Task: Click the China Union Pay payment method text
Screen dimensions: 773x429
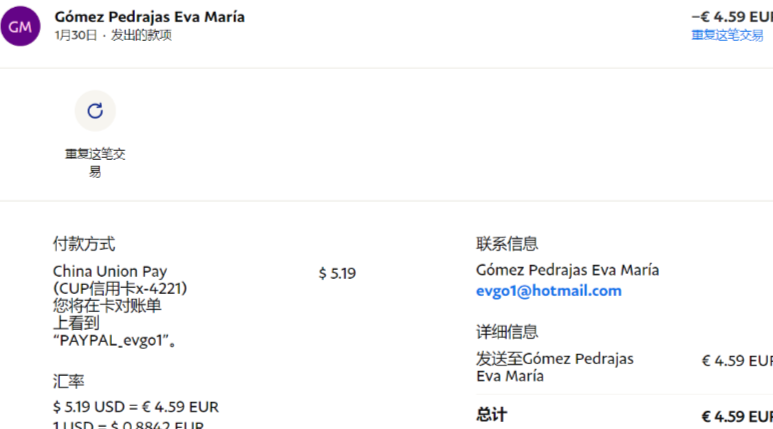Action: [x=110, y=271]
